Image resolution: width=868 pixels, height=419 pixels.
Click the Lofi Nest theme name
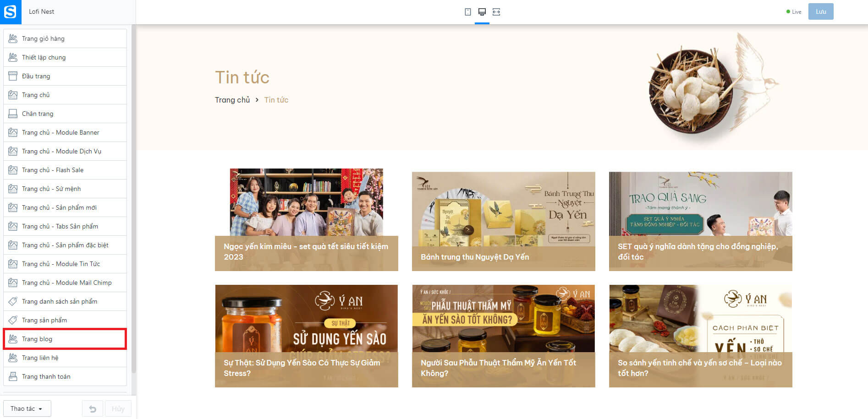(x=41, y=12)
